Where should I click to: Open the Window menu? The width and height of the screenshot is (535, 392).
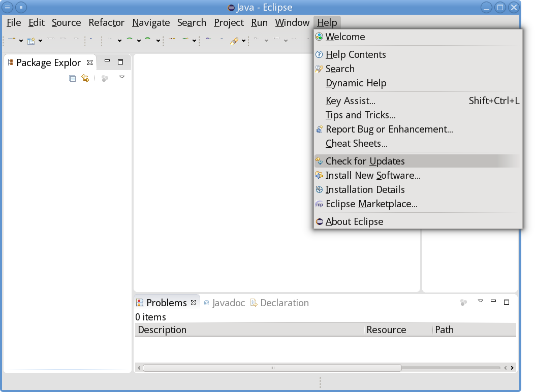292,22
